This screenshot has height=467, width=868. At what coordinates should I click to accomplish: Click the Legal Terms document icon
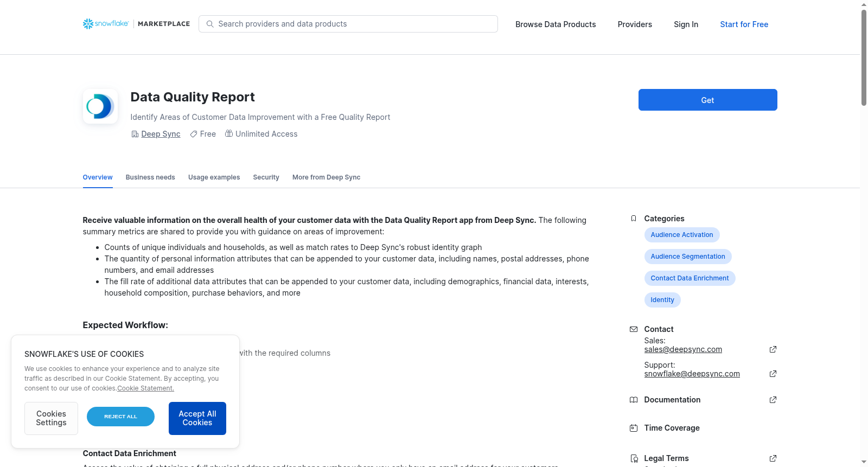[x=634, y=458]
